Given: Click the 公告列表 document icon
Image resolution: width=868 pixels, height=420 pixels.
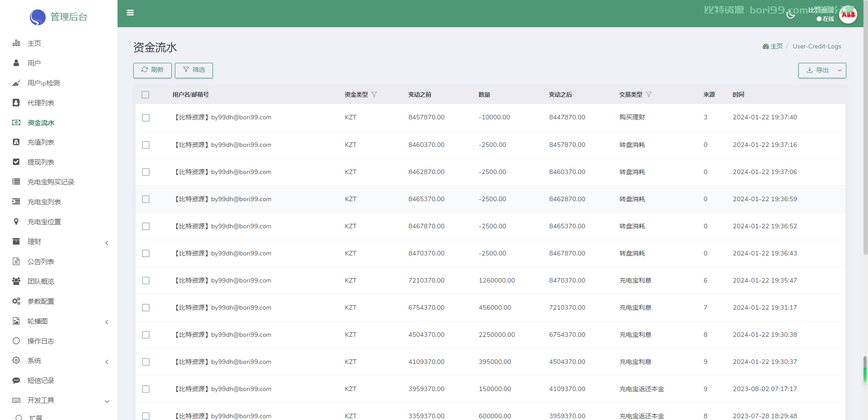Looking at the screenshot, I should click(16, 261).
